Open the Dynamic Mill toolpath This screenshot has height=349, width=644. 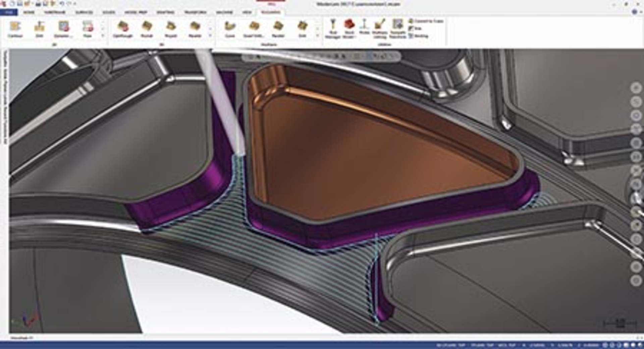coord(63,28)
